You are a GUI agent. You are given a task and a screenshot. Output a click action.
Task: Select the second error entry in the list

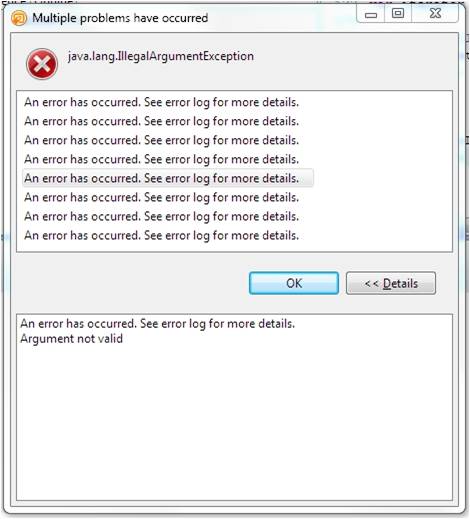click(161, 121)
